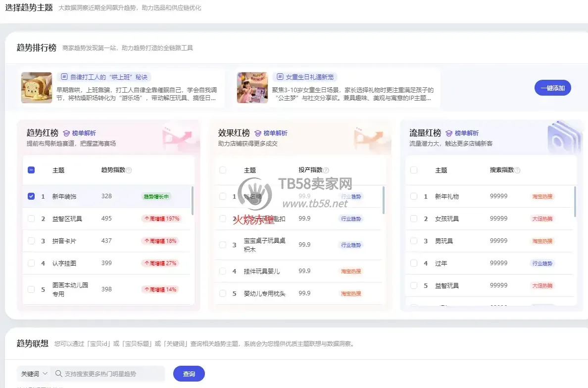The width and height of the screenshot is (588, 388).
Task: Check the 女孩玩具 row checkbox
Action: tap(414, 219)
